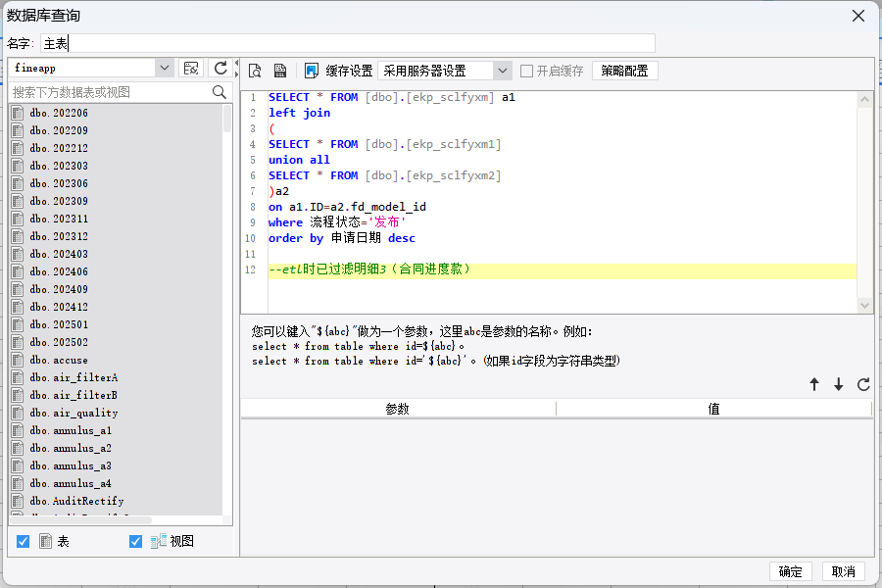Select dbo.202312 in table list

click(59, 236)
